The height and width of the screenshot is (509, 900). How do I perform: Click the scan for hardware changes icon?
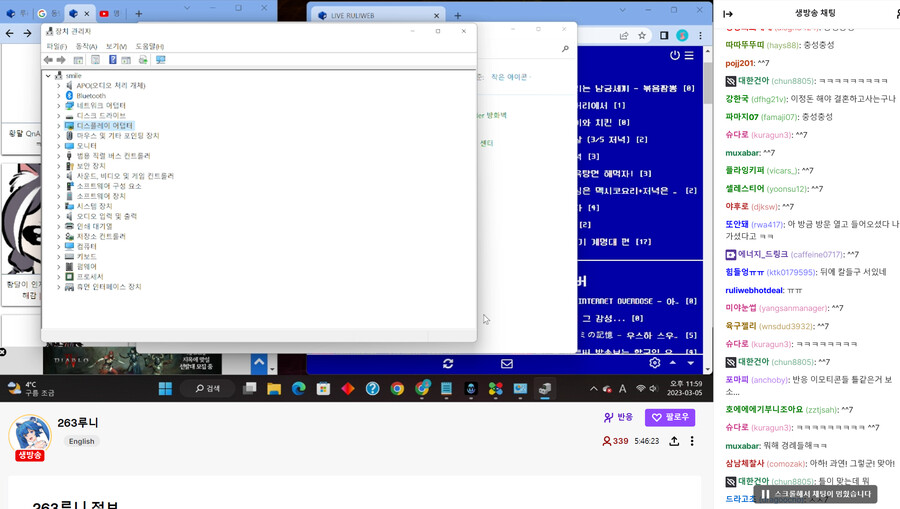pos(143,60)
